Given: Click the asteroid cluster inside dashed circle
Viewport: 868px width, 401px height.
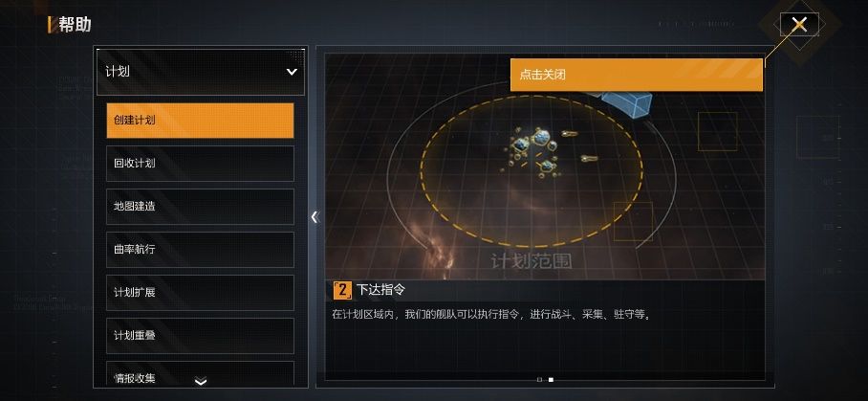Looking at the screenshot, I should [532, 150].
